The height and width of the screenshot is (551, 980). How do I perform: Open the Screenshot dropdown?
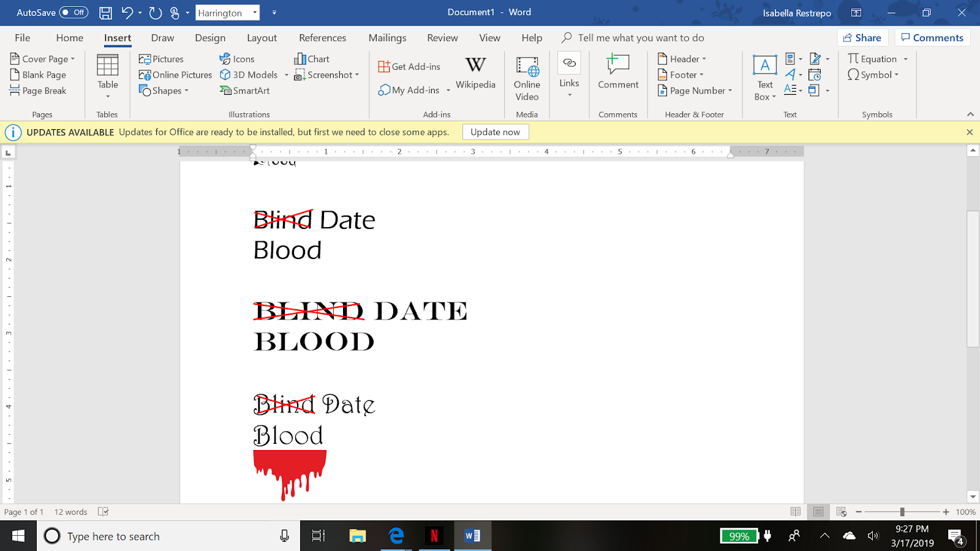pos(326,75)
